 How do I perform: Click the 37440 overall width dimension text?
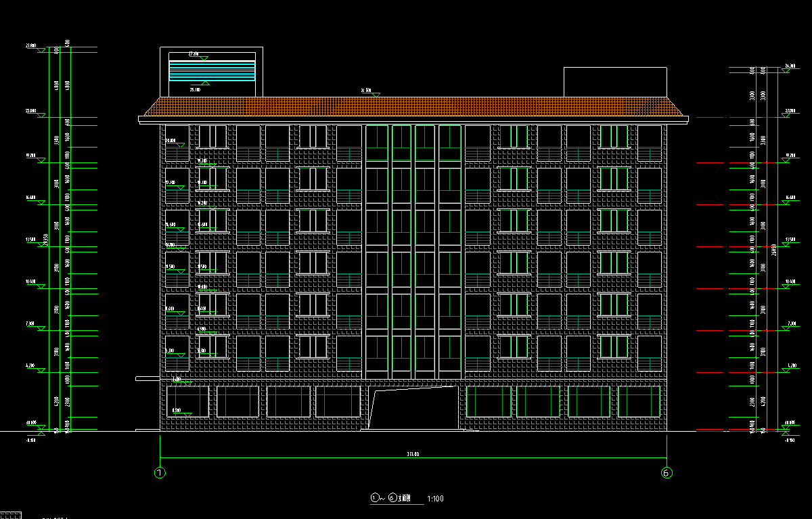pyautogui.click(x=412, y=455)
